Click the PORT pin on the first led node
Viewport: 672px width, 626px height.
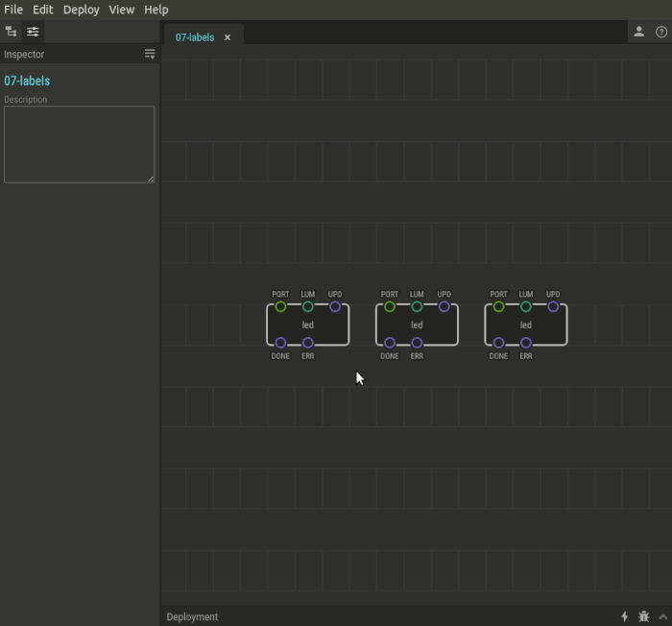pos(280,306)
